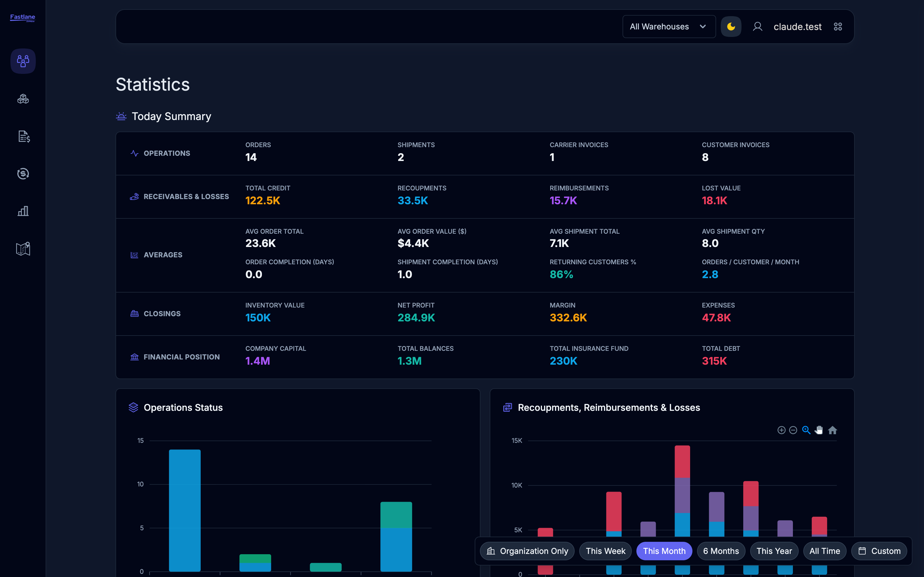Reset chart zoom with home icon
Image resolution: width=924 pixels, height=577 pixels.
tap(832, 430)
